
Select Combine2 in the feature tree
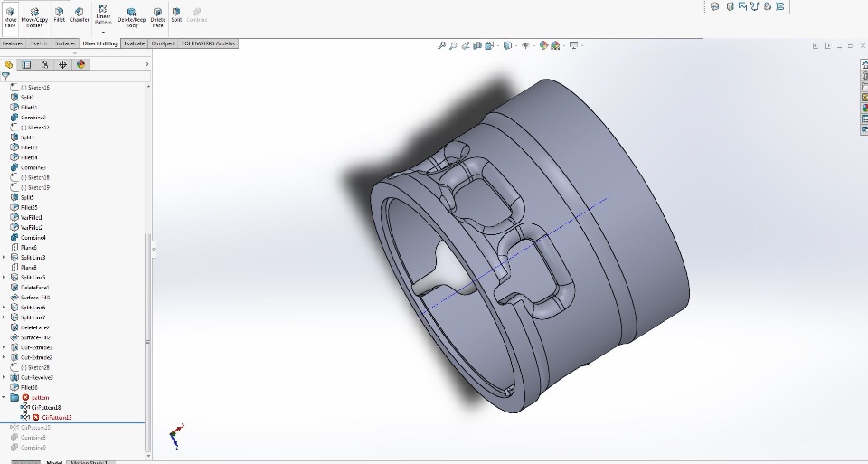click(33, 118)
